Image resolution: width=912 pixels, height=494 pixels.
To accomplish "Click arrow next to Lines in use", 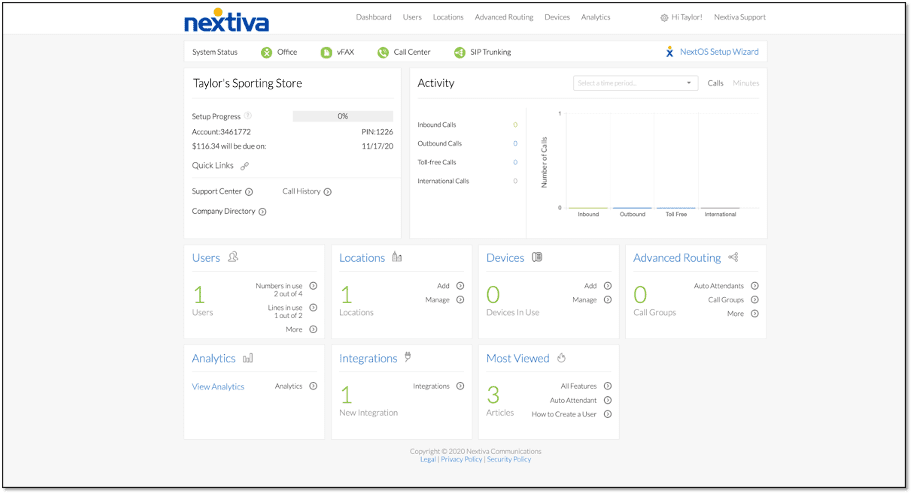I will [x=314, y=307].
